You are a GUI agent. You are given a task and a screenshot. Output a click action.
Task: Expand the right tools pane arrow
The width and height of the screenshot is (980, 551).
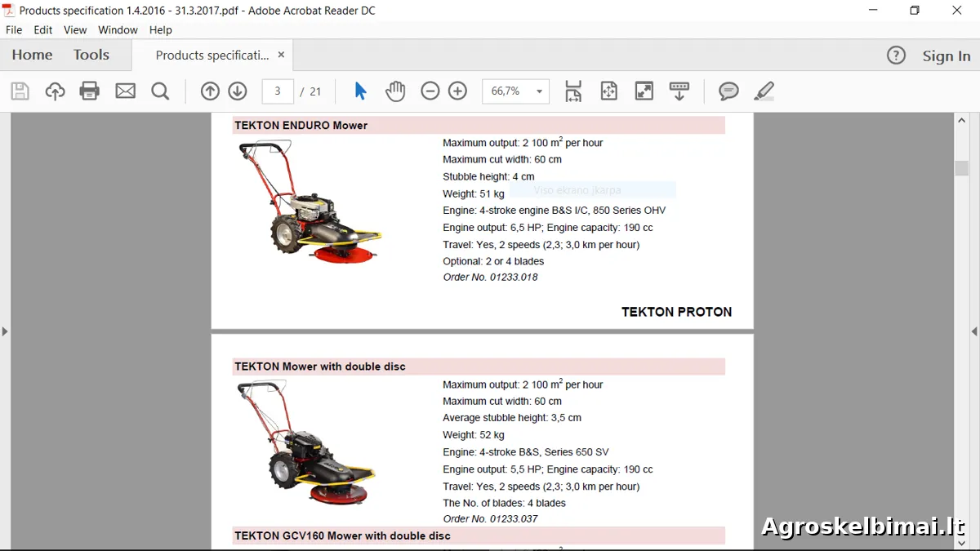(974, 331)
